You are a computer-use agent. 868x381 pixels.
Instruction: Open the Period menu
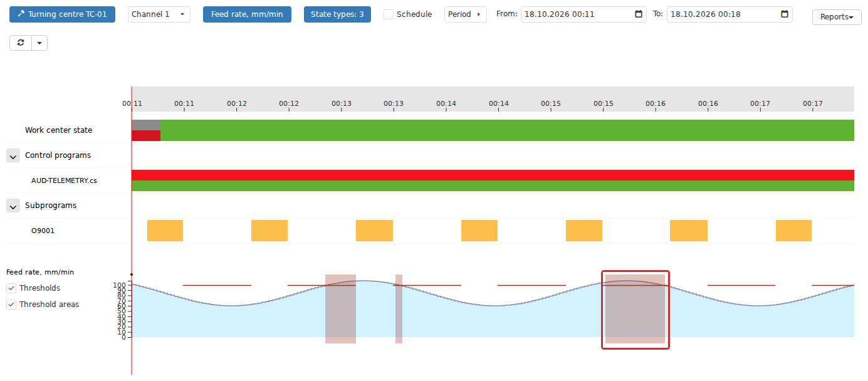point(466,14)
